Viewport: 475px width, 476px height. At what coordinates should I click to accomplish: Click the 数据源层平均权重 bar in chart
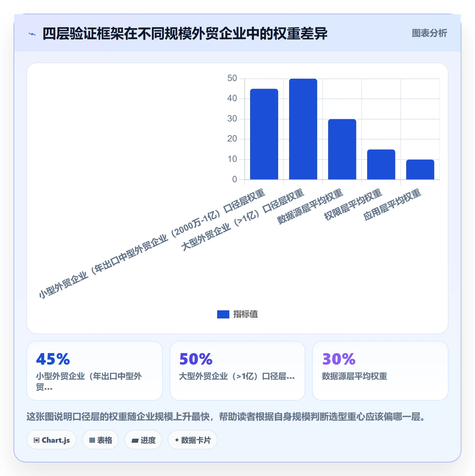[x=342, y=149]
